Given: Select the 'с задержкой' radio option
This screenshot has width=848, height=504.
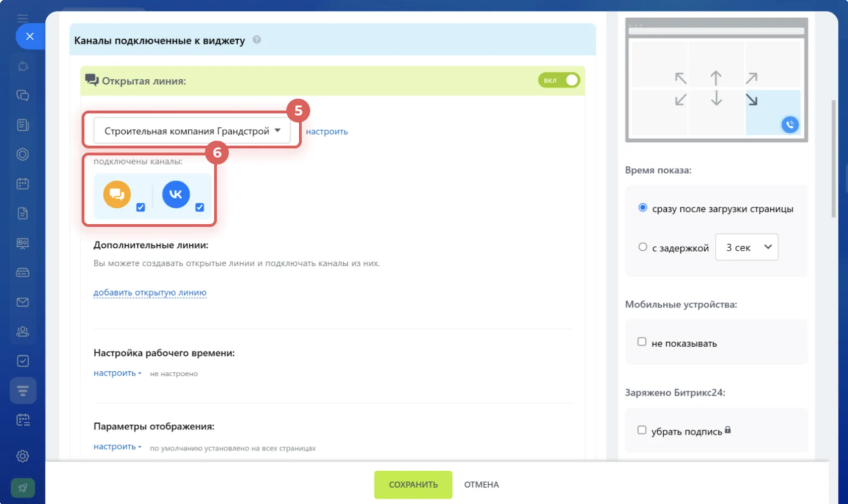Looking at the screenshot, I should [x=643, y=247].
